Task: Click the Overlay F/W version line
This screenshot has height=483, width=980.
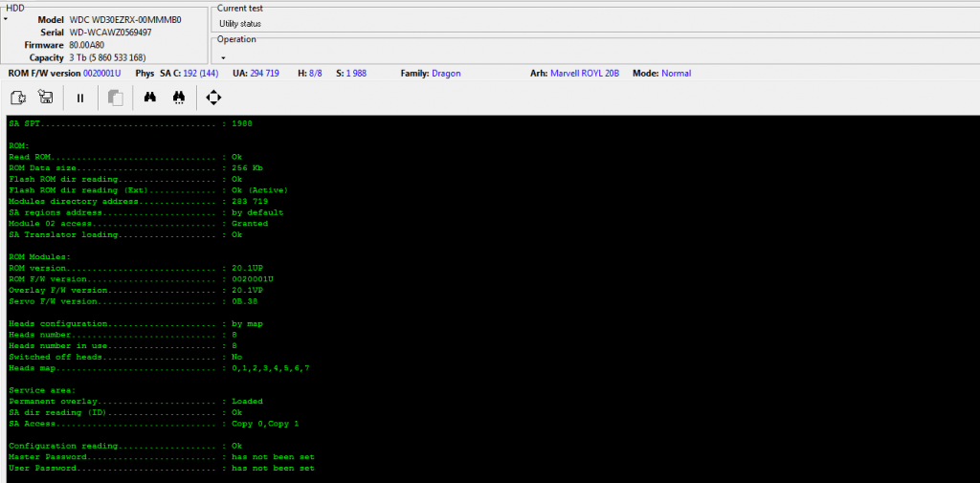Action: [136, 291]
